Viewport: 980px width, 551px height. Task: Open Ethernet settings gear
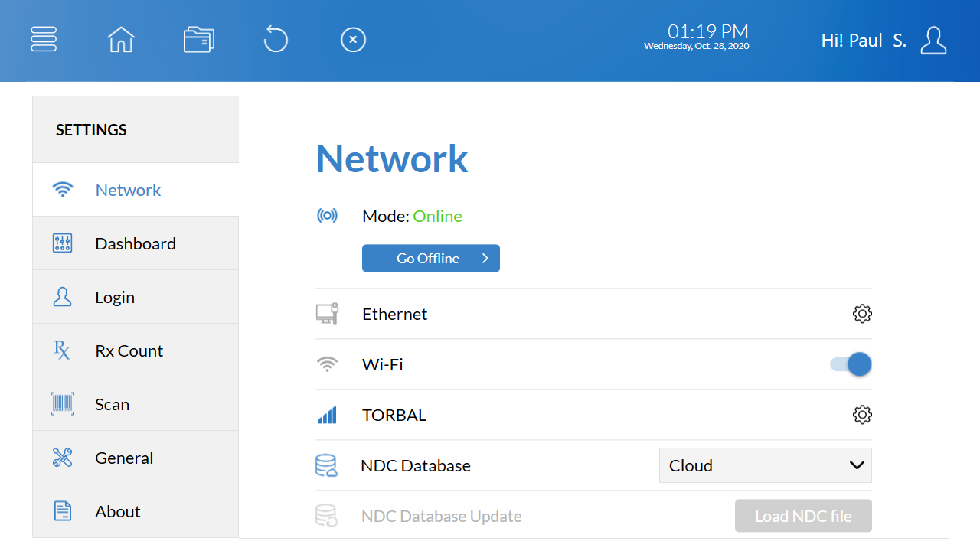pos(862,314)
